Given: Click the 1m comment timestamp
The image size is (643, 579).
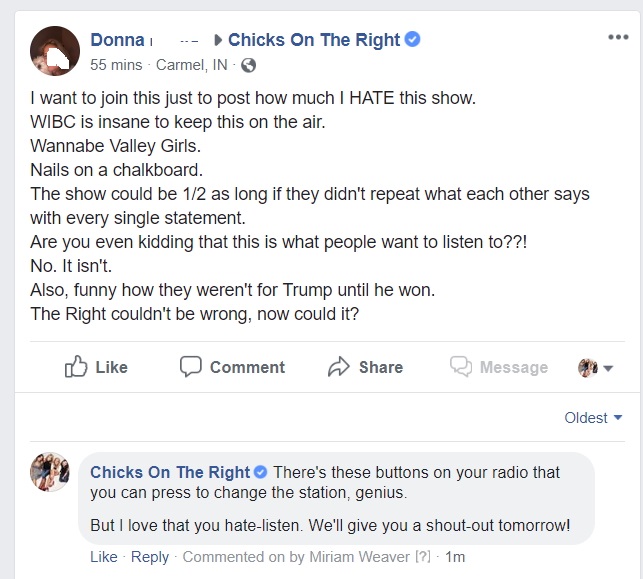Looking at the screenshot, I should coord(455,557).
